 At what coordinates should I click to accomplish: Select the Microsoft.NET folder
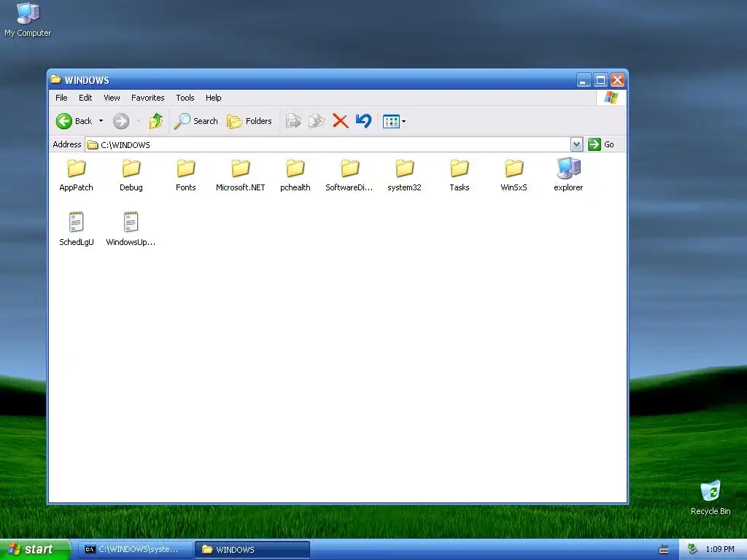pyautogui.click(x=241, y=175)
